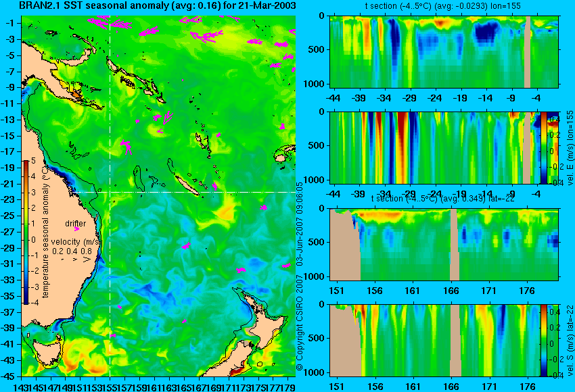Click the 't section' title containing 'lon=155'
Image resolution: width=575 pixels, height=392 pixels.
[x=442, y=6]
